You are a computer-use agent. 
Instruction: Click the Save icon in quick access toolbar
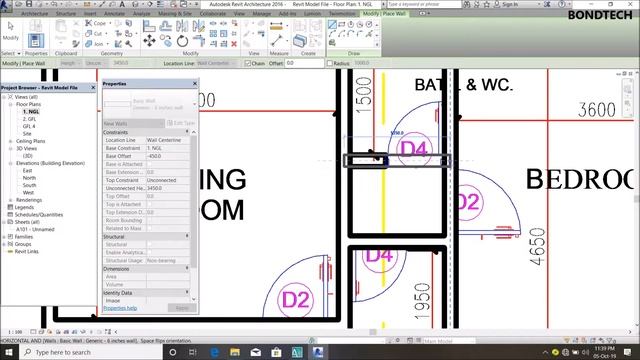29,4
